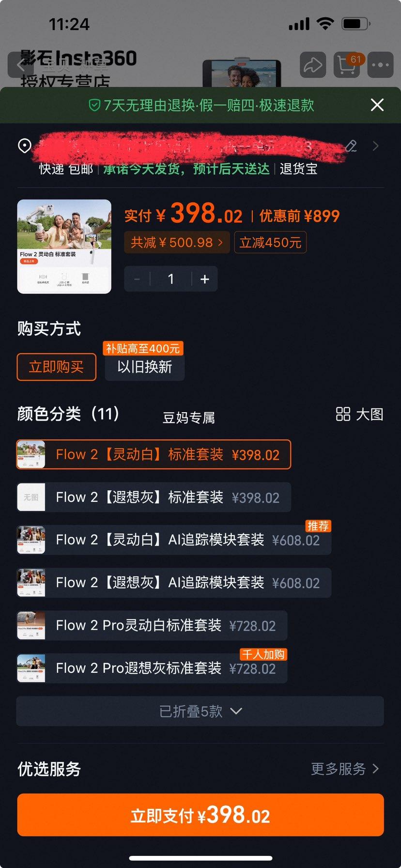Go back with the left arrow icon
Screen dimensions: 401x868
tap(20, 64)
